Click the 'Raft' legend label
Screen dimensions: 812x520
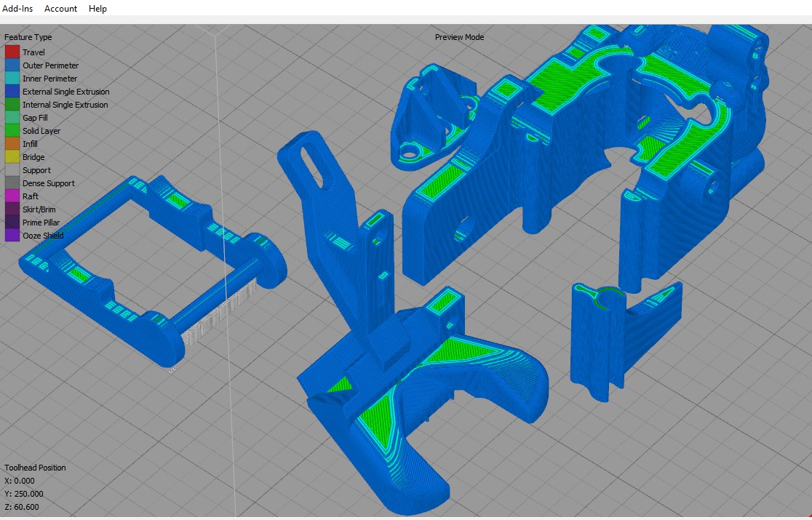tap(31, 196)
